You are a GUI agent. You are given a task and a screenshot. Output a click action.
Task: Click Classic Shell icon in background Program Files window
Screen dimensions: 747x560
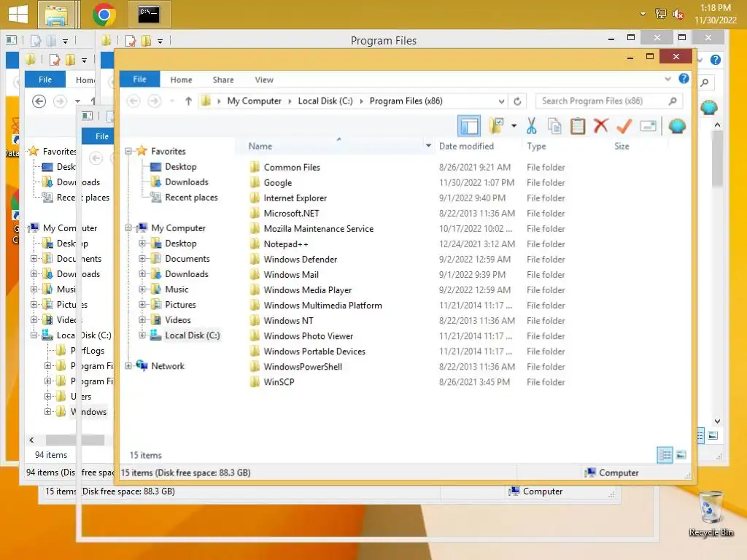709,108
